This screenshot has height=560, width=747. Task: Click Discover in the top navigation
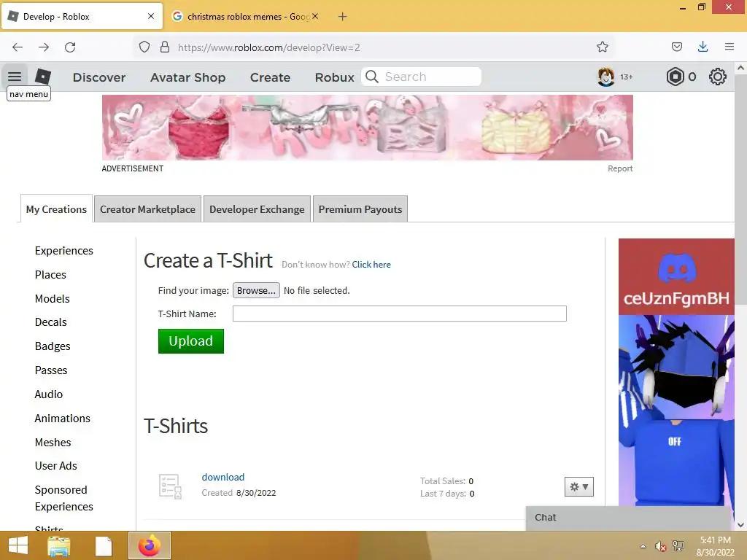pos(99,77)
